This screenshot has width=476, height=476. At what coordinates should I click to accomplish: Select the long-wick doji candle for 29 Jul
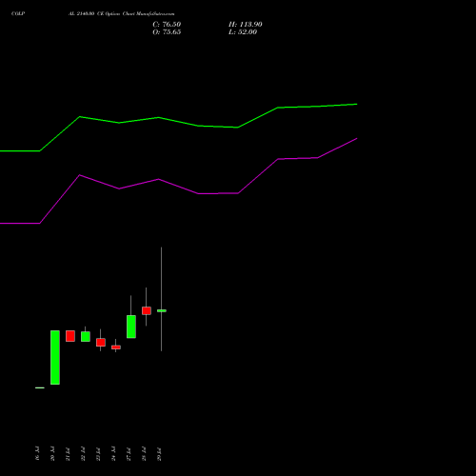(x=162, y=310)
